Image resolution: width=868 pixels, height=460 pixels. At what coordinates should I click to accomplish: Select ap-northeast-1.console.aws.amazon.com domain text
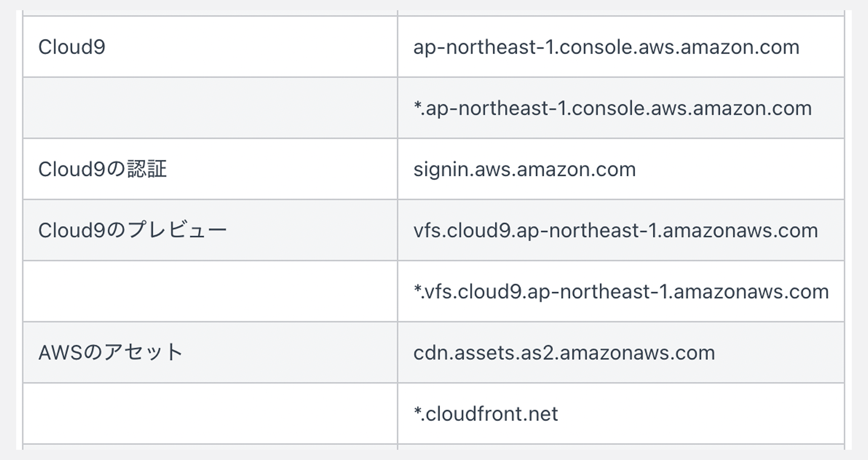point(606,47)
